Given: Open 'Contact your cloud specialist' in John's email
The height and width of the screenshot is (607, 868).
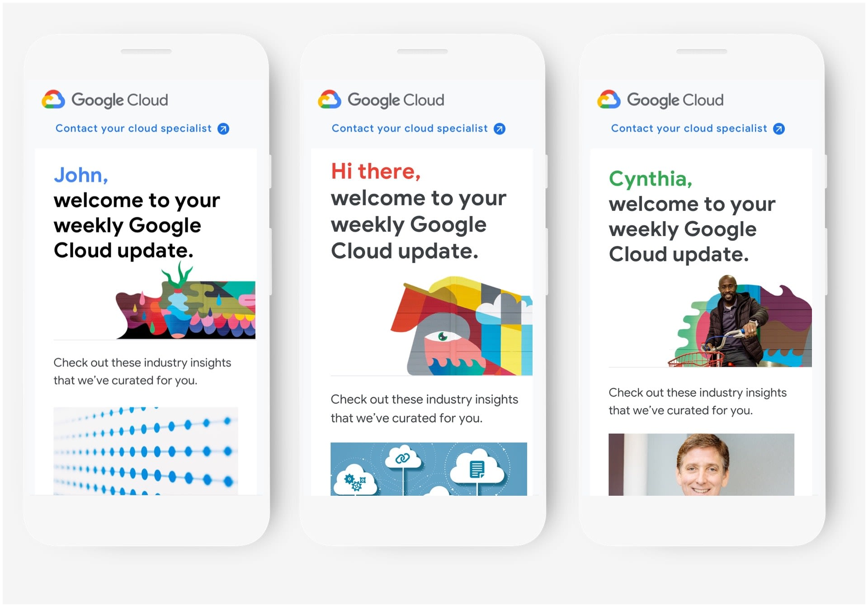Looking at the screenshot, I should tap(133, 128).
